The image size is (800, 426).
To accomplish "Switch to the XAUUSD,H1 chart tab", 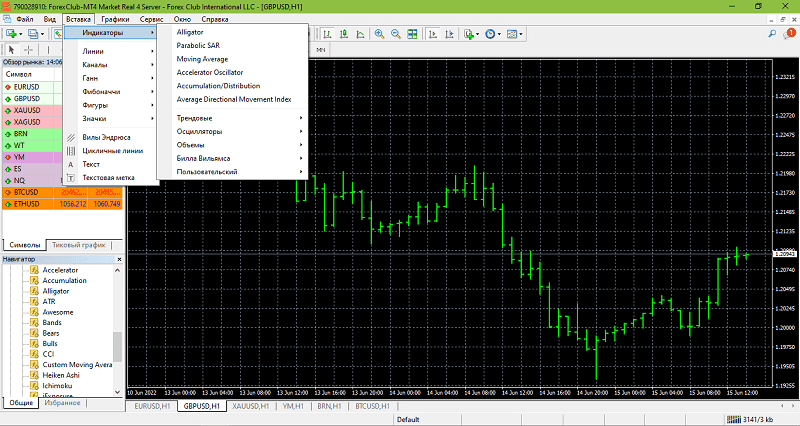I will [251, 406].
